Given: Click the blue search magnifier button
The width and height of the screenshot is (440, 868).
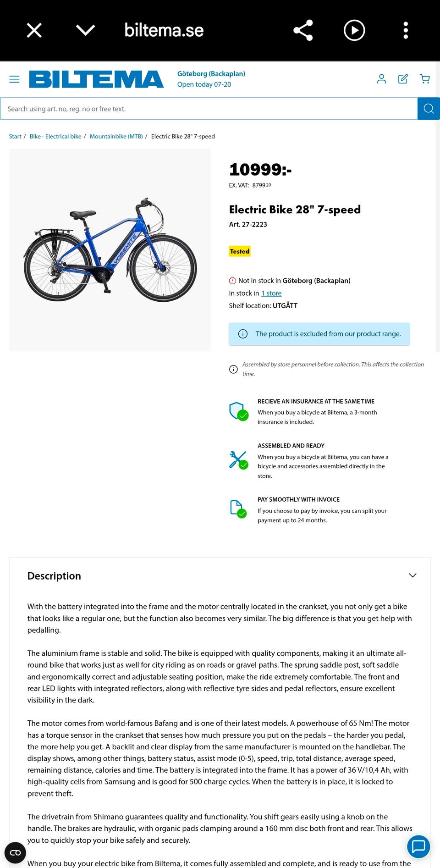Looking at the screenshot, I should click(x=429, y=109).
